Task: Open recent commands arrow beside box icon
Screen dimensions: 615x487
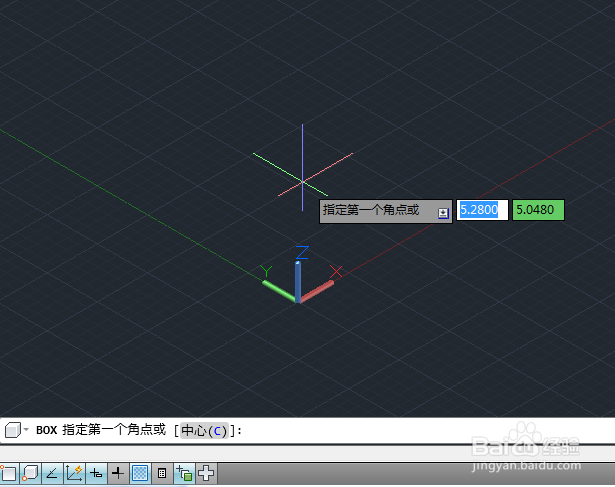Action: (26, 429)
